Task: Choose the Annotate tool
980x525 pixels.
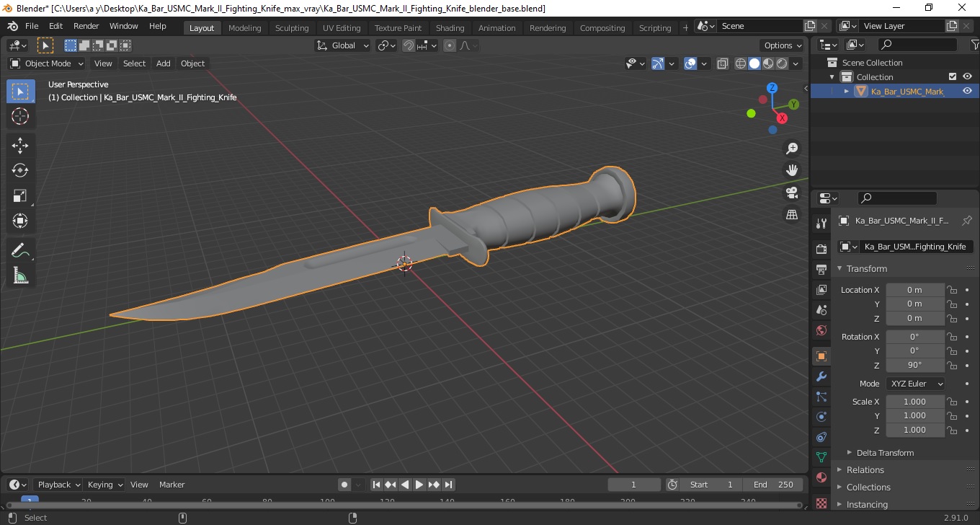Action: [20, 250]
